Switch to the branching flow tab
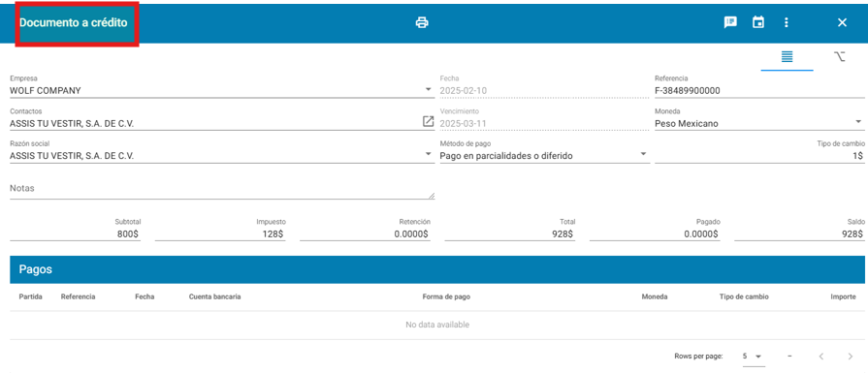This screenshot has height=373, width=868. click(x=839, y=56)
